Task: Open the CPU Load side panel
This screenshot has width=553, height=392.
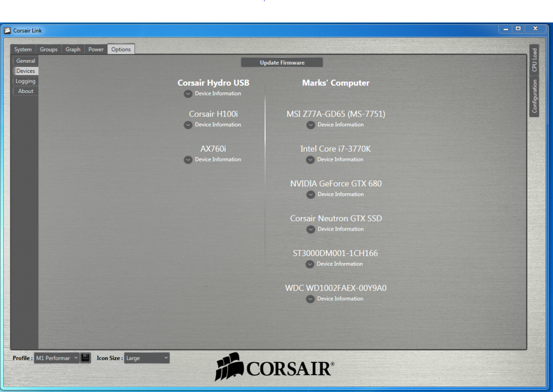Action: pyautogui.click(x=534, y=59)
